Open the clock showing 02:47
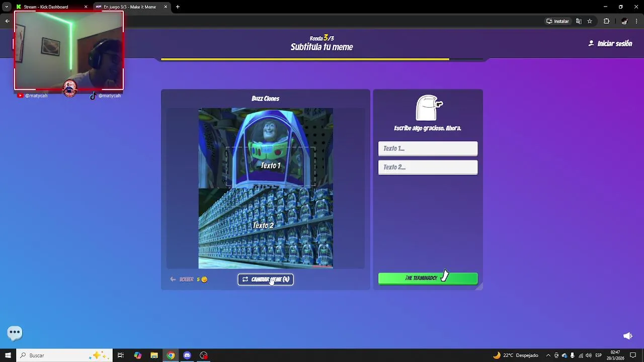 pyautogui.click(x=615, y=355)
